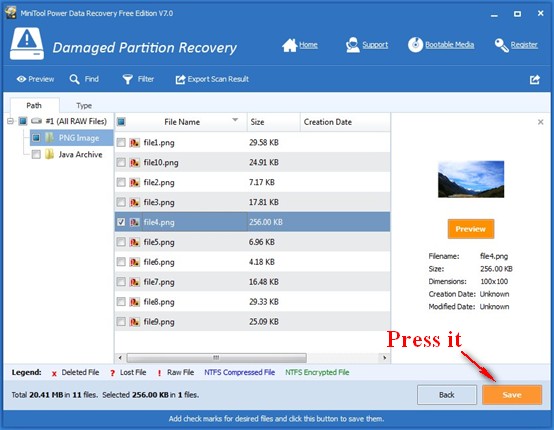Collapse the #1 All RAW Files tree node
The image size is (554, 430).
pos(10,121)
